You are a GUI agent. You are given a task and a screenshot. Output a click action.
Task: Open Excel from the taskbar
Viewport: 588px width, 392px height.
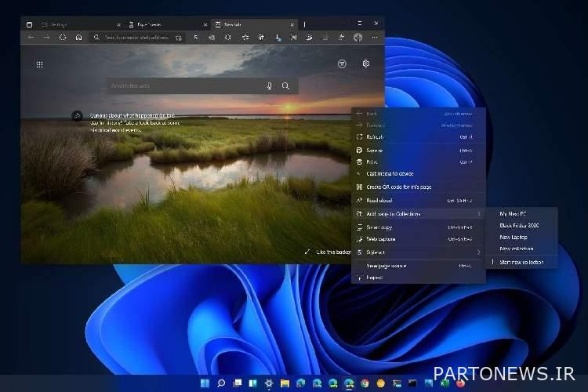(x=445, y=383)
